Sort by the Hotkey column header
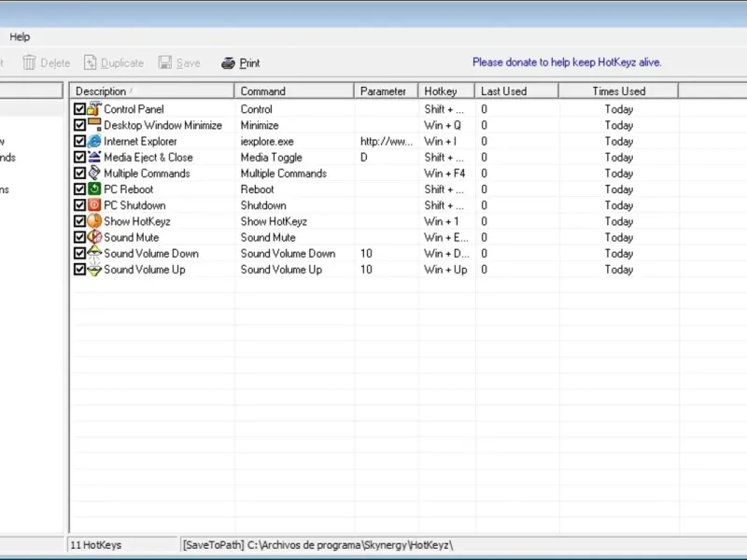This screenshot has width=747, height=560. click(x=446, y=91)
